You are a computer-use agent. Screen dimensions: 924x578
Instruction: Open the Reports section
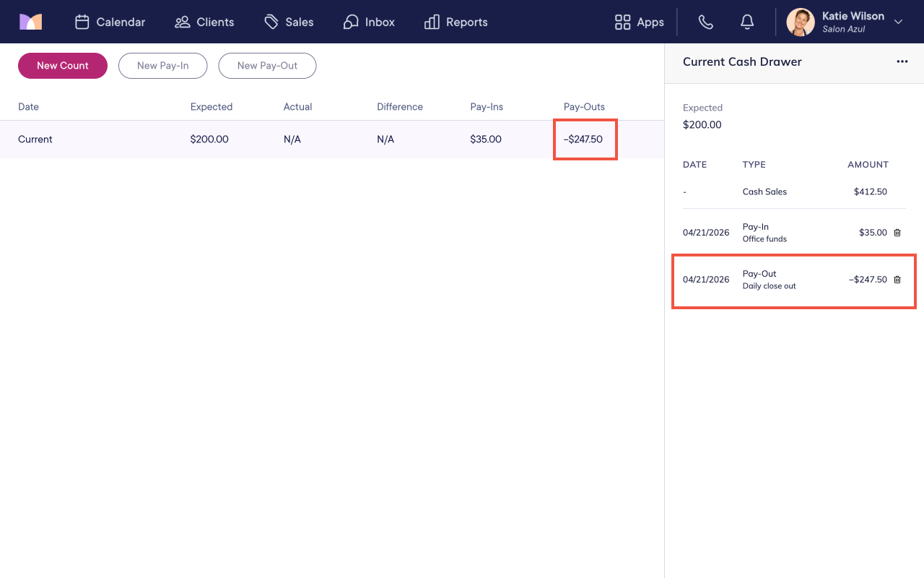(456, 22)
